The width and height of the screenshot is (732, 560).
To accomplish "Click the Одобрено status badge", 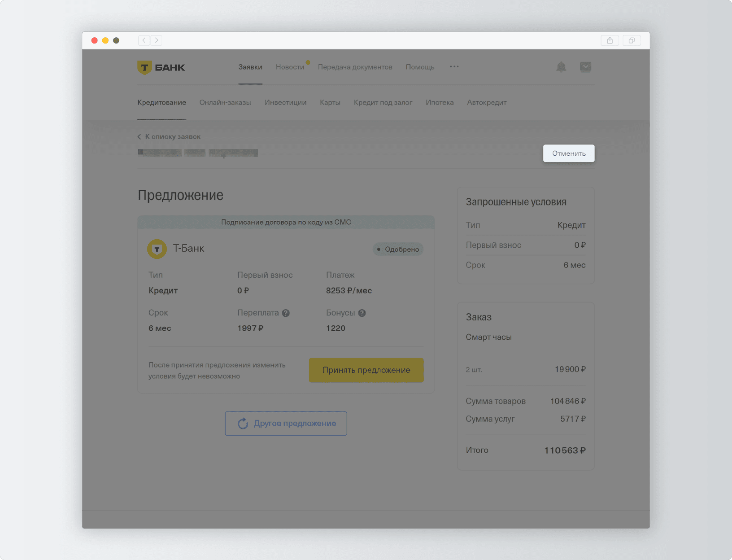I will pos(398,249).
